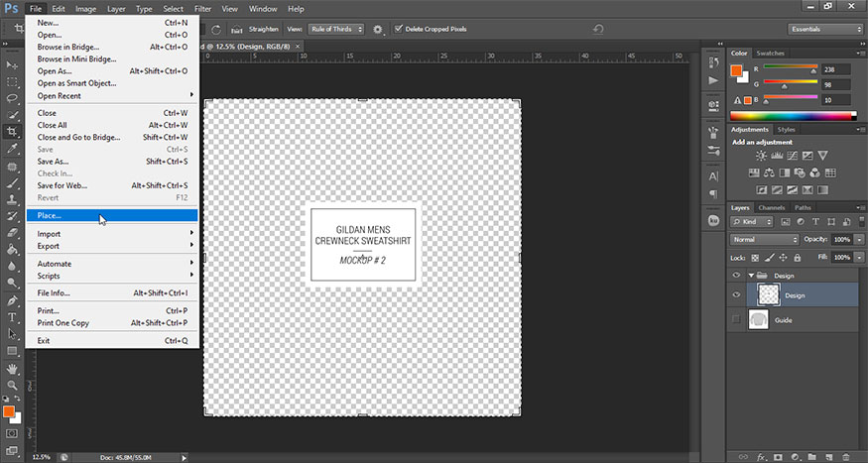Select the Brush tool
Screen dimensions: 868x463
[x=12, y=182]
